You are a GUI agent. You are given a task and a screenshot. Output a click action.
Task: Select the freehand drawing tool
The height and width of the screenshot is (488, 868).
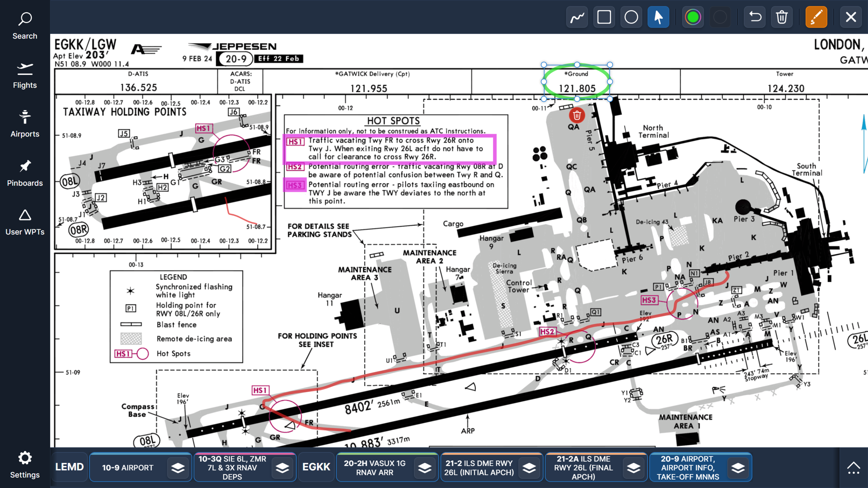576,16
